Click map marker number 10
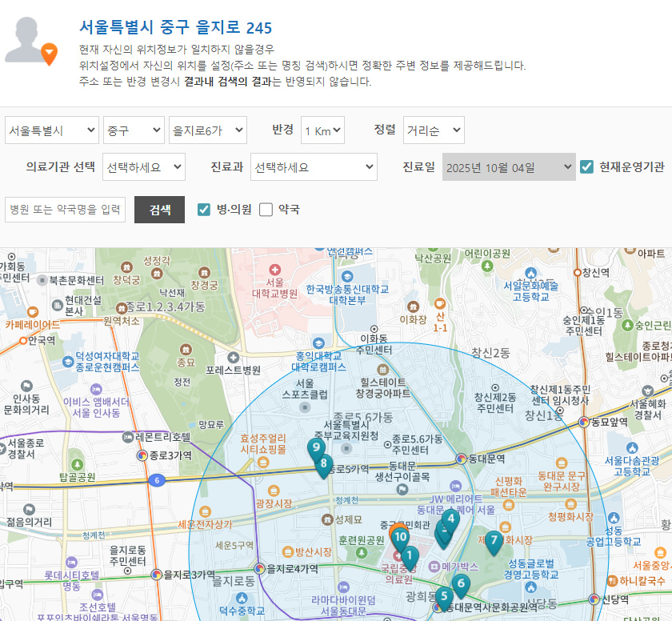The width and height of the screenshot is (672, 621). (400, 539)
